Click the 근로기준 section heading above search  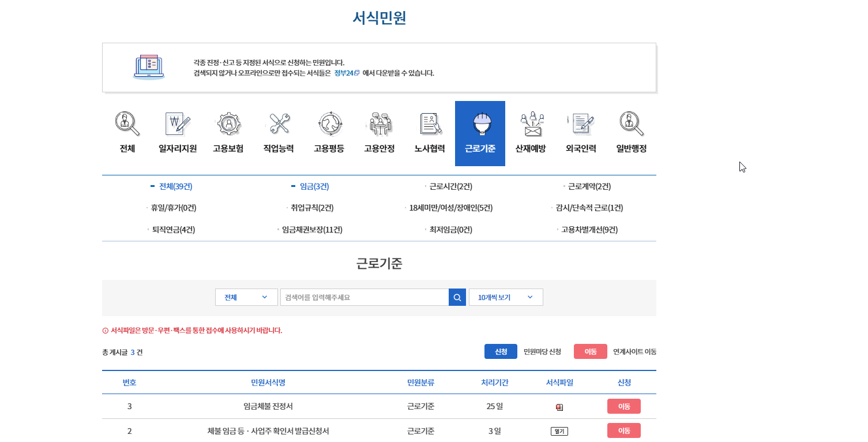click(x=379, y=264)
